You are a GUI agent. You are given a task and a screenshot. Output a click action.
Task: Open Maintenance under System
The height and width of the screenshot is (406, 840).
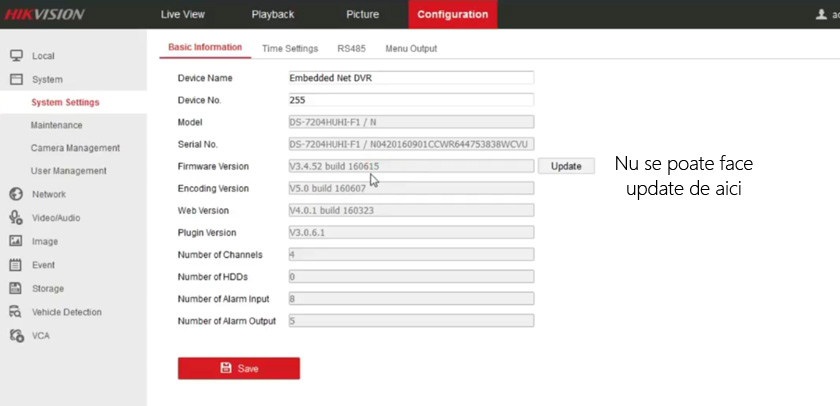[x=56, y=125]
